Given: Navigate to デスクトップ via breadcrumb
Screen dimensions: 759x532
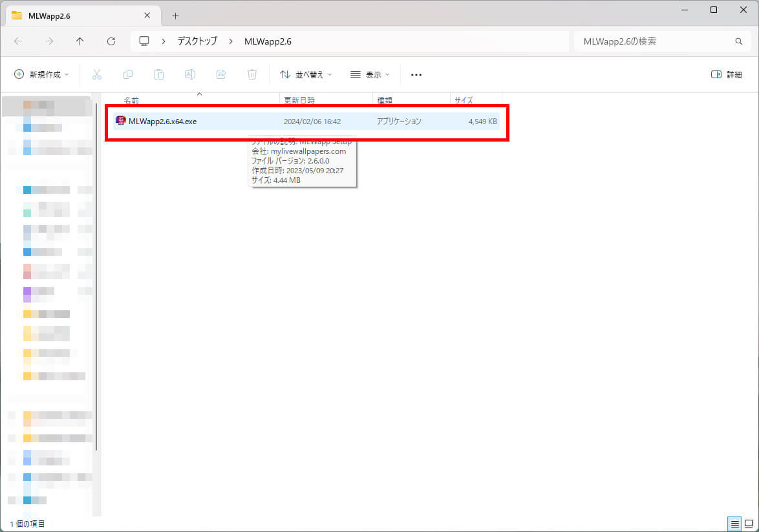Looking at the screenshot, I should pyautogui.click(x=197, y=41).
